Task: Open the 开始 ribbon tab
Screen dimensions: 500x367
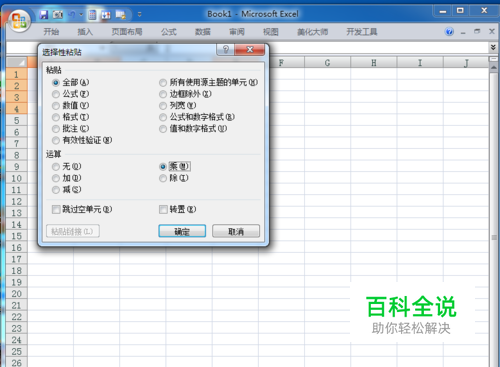Action: pos(51,32)
